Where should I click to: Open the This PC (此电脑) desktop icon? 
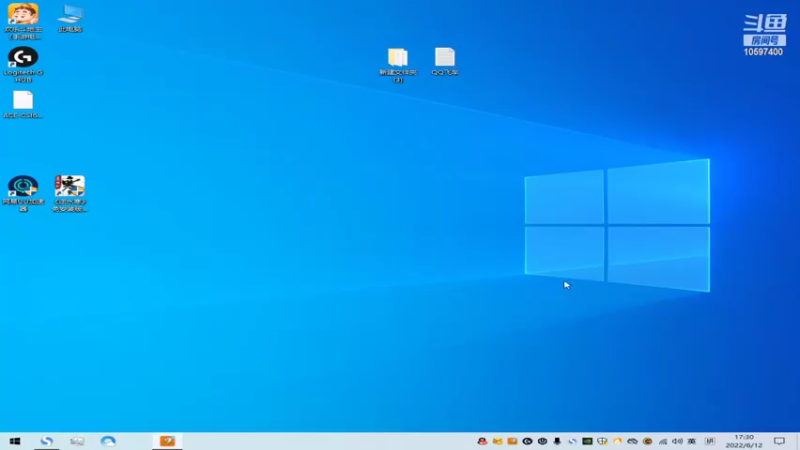(70, 19)
